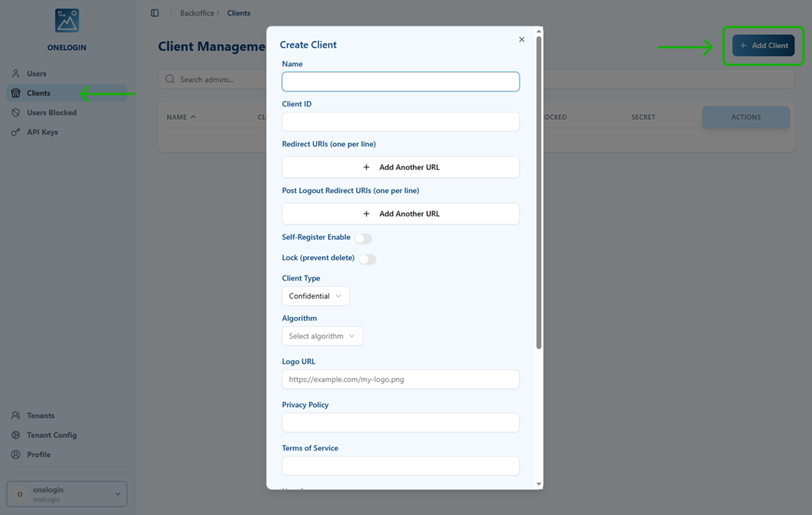Image resolution: width=812 pixels, height=515 pixels.
Task: Click the Tenant Config gear icon
Action: point(16,435)
